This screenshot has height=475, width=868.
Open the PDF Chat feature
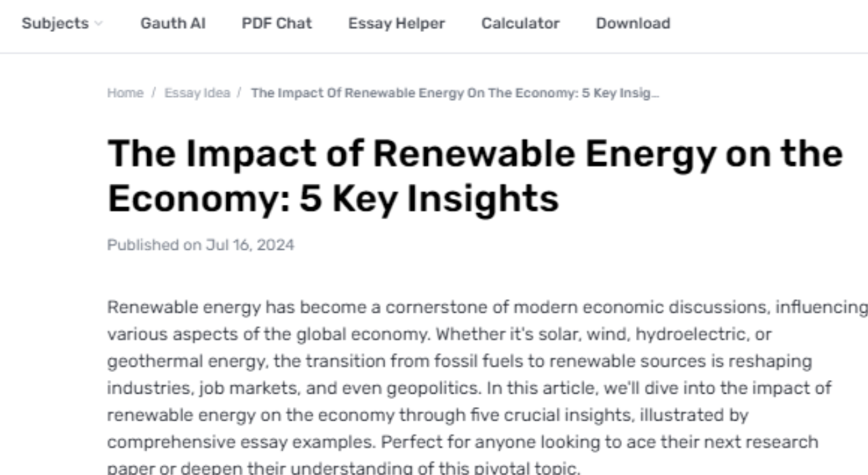(x=276, y=24)
